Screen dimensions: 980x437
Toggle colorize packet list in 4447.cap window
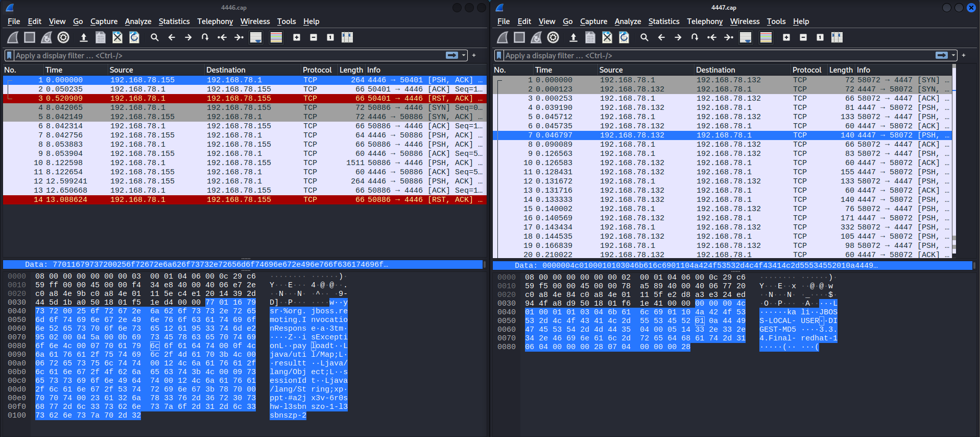pyautogui.click(x=766, y=37)
